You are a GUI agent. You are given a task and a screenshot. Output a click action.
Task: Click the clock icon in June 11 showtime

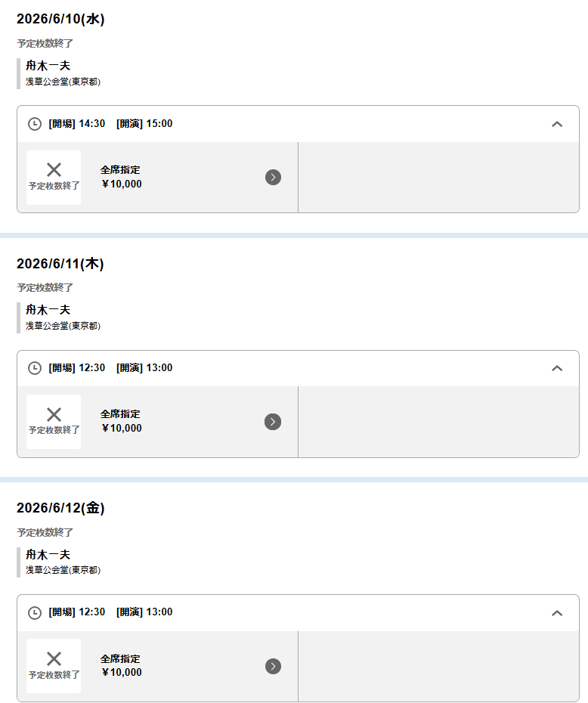point(35,368)
